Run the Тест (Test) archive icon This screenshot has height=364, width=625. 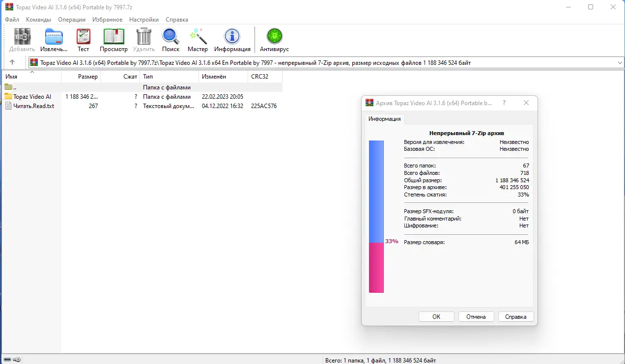tap(83, 37)
